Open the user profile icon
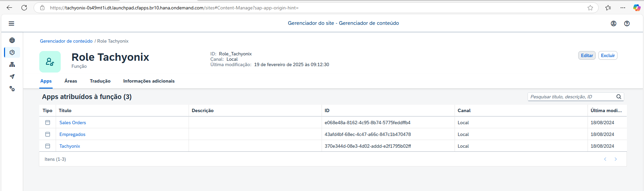The height and width of the screenshot is (191, 644). click(x=613, y=23)
